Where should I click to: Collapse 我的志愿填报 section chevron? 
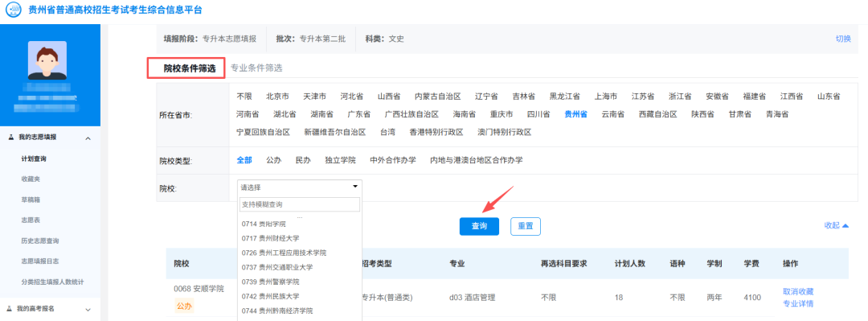88,138
